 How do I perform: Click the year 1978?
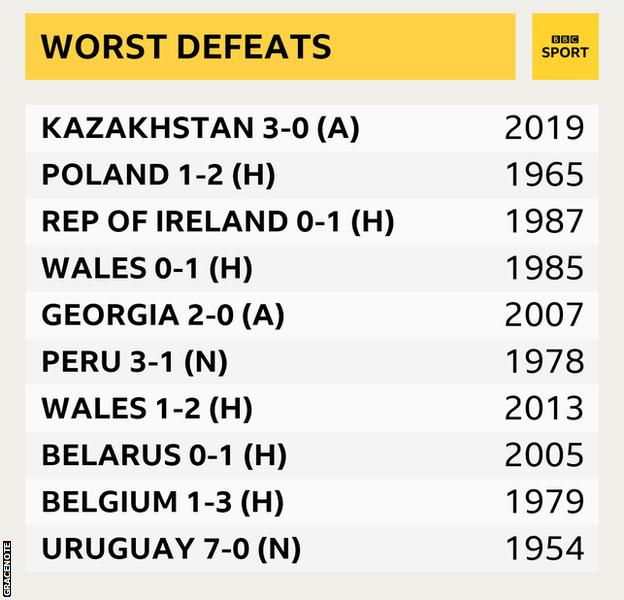point(544,362)
